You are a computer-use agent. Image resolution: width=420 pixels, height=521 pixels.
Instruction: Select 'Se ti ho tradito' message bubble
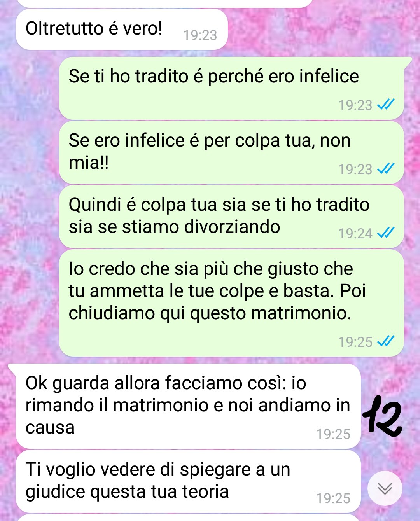pos(232,88)
